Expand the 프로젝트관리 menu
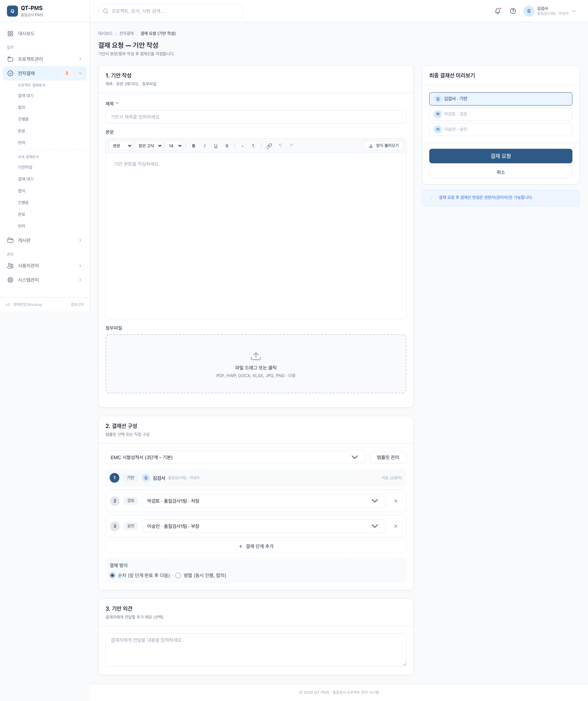 45,59
